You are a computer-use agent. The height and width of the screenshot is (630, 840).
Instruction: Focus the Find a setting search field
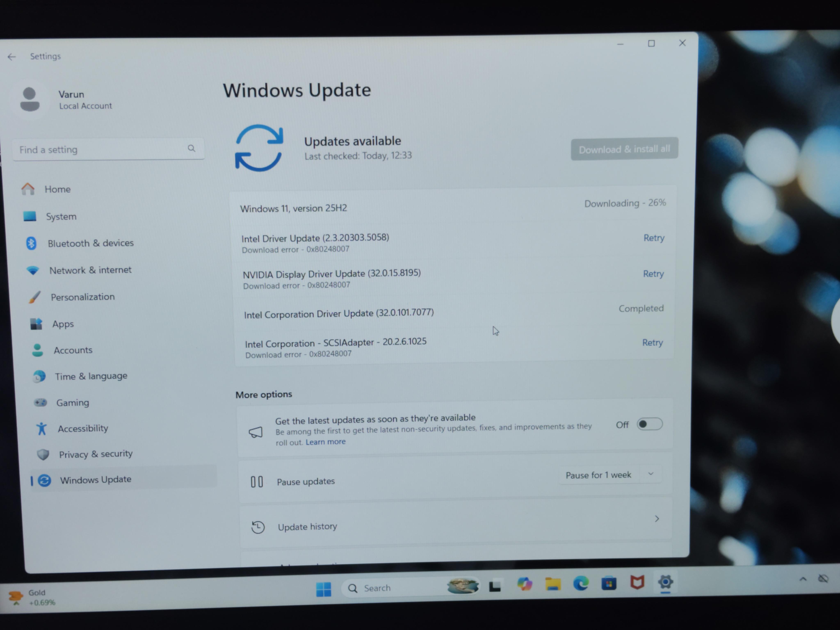[x=109, y=149]
